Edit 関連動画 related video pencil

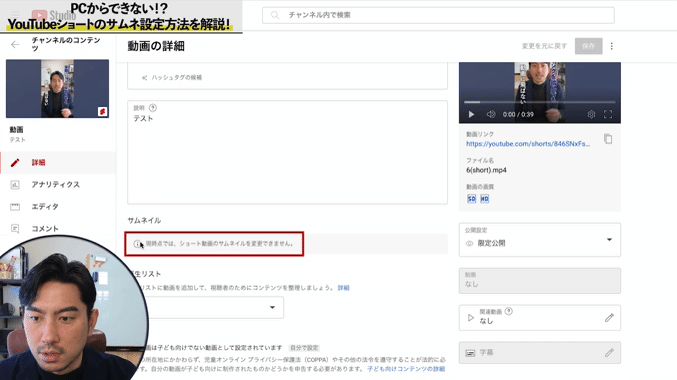(609, 318)
